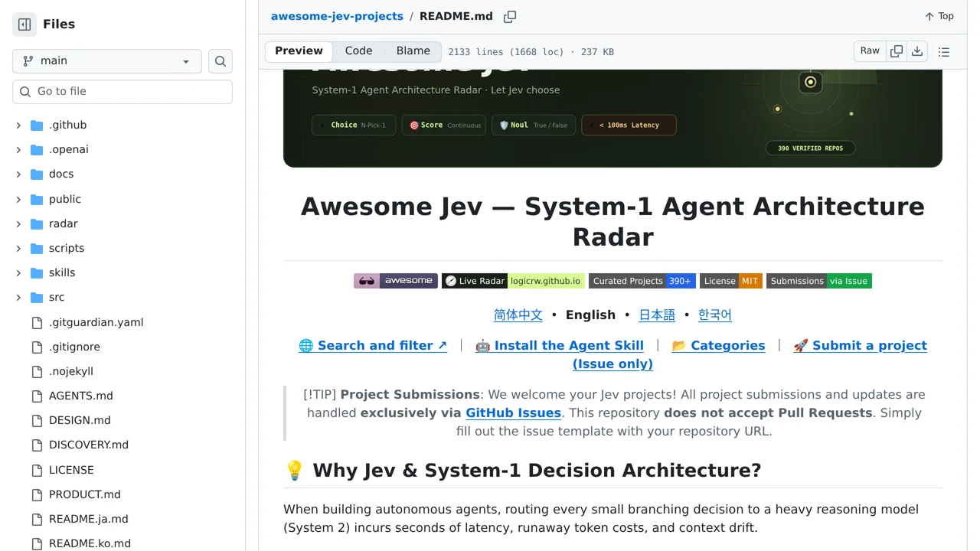Download the raw file

[917, 51]
